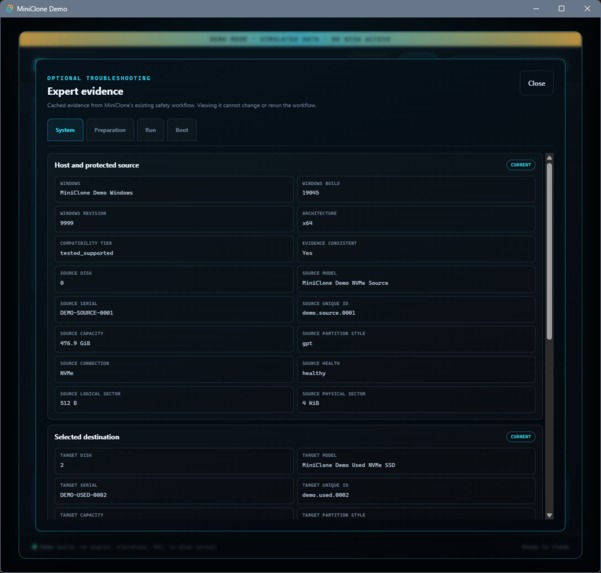Image resolution: width=601 pixels, height=573 pixels.
Task: Select MiniClone Demo NVMe Source model text
Action: (x=345, y=283)
